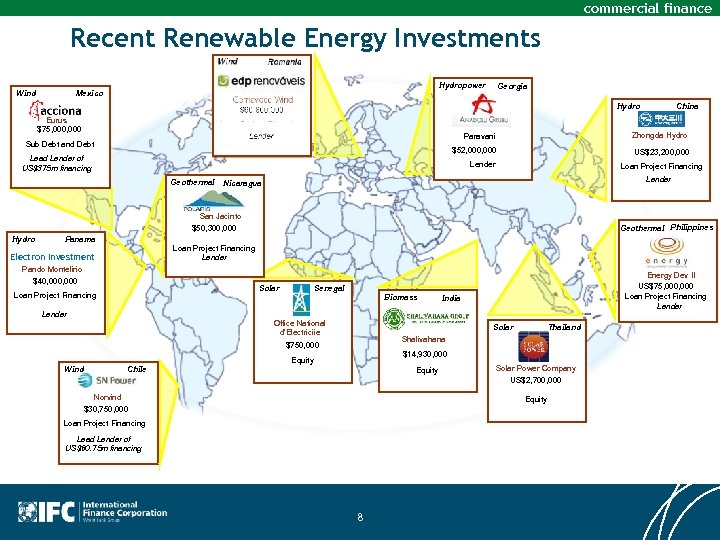This screenshot has height=540, width=720.
Task: Click the Shalivahana project name
Action: (x=423, y=339)
